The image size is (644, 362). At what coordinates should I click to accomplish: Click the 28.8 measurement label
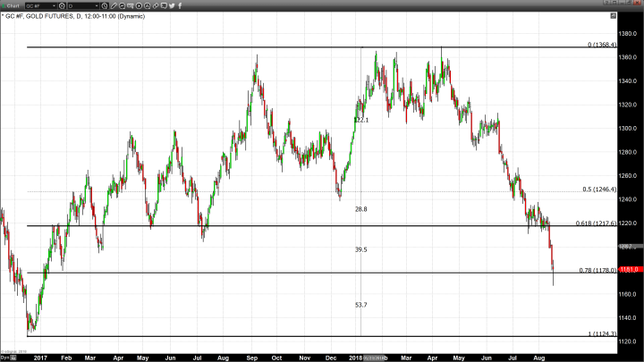tap(361, 209)
